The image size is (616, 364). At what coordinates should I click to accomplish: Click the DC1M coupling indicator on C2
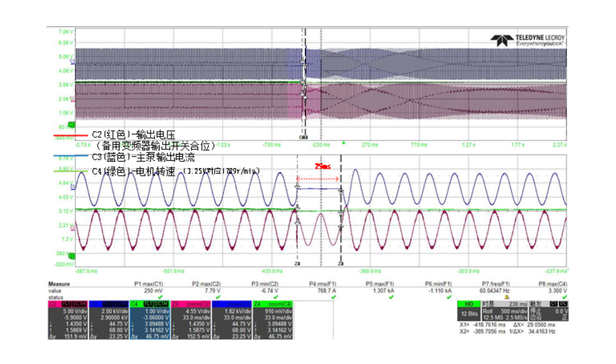pos(79,304)
